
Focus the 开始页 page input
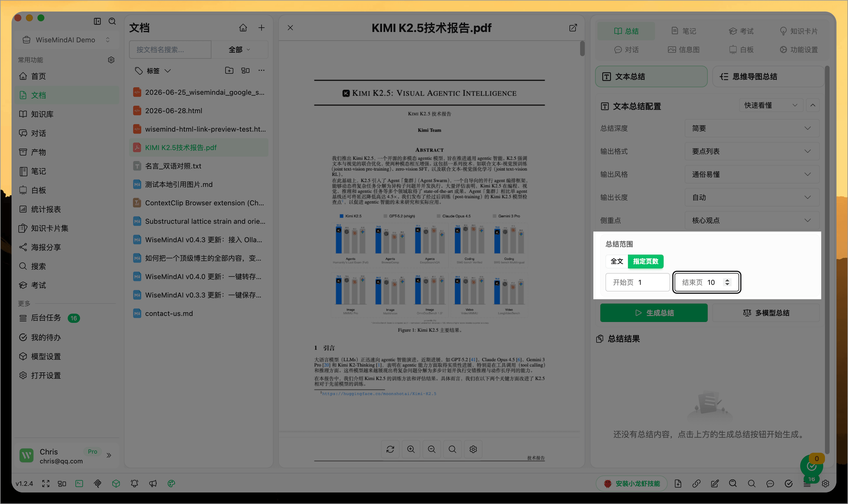(637, 282)
